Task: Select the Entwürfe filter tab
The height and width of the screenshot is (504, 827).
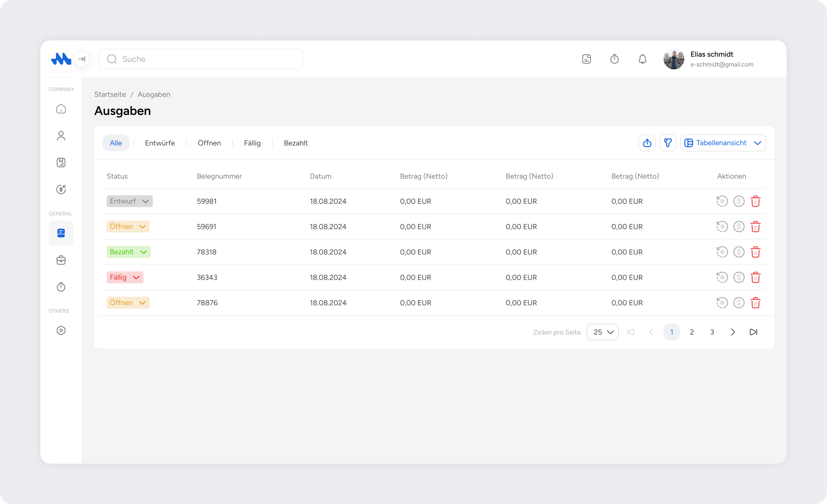Action: pyautogui.click(x=160, y=143)
